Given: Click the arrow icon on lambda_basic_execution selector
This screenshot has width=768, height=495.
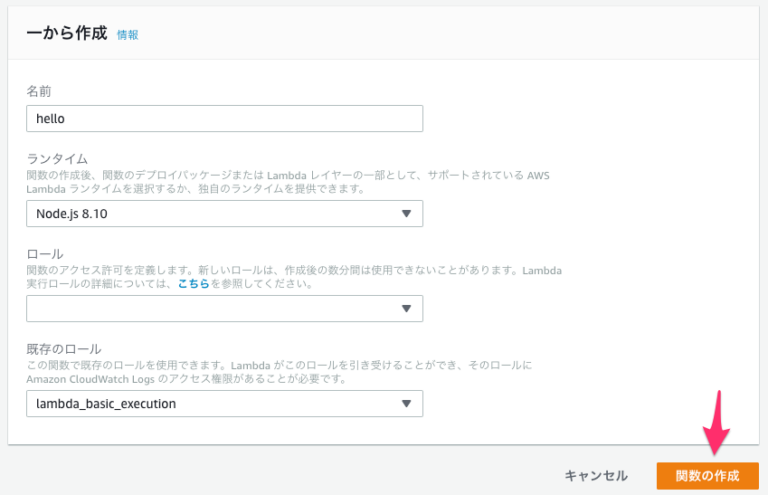Looking at the screenshot, I should tap(406, 403).
